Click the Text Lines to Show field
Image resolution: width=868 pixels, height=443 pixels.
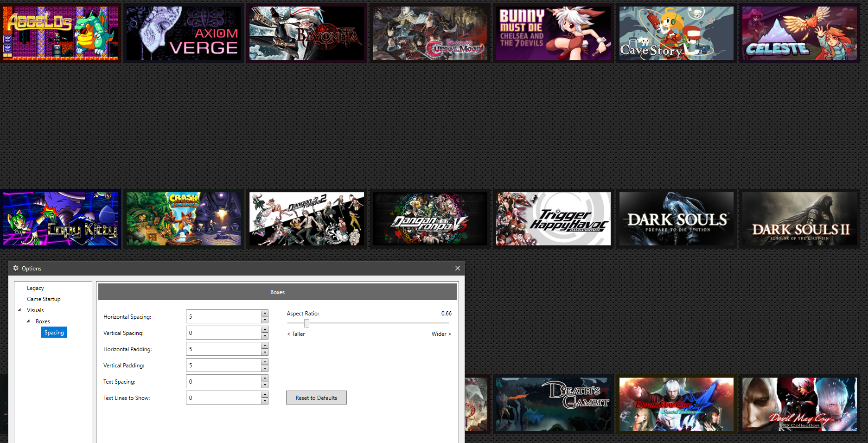224,398
